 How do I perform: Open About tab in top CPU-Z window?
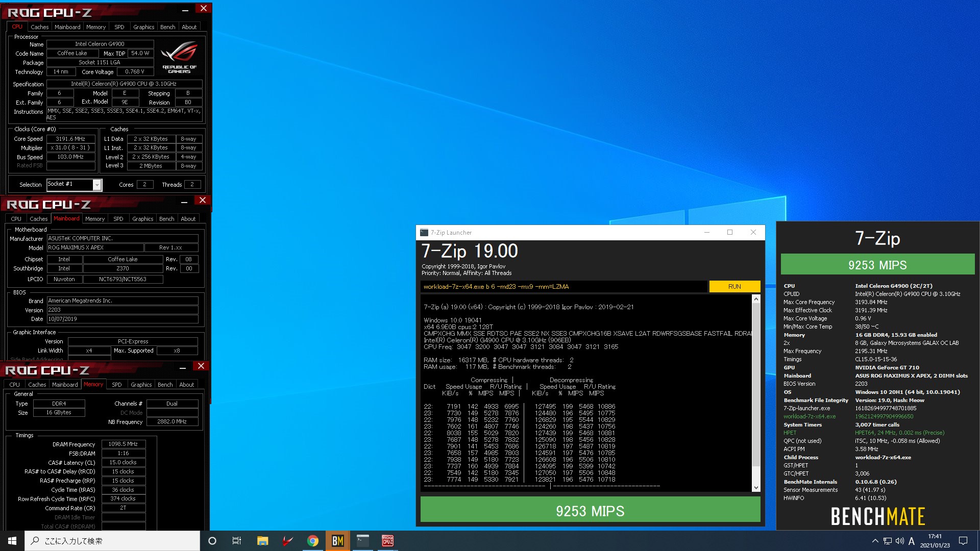(189, 27)
